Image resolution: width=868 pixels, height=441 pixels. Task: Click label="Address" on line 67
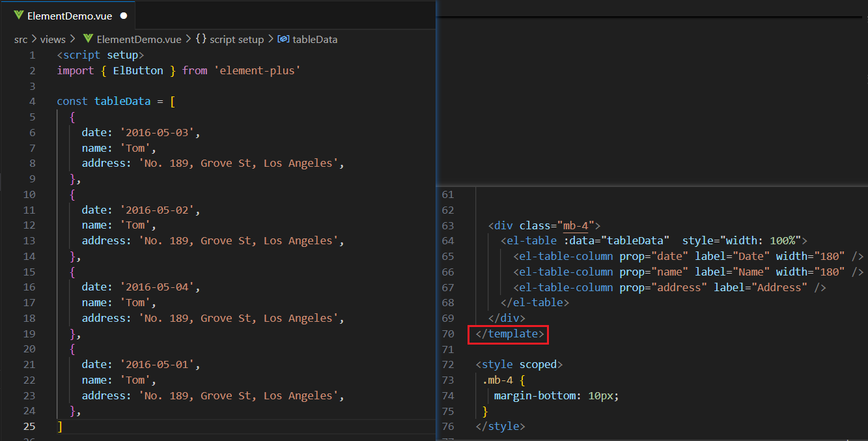click(x=761, y=288)
